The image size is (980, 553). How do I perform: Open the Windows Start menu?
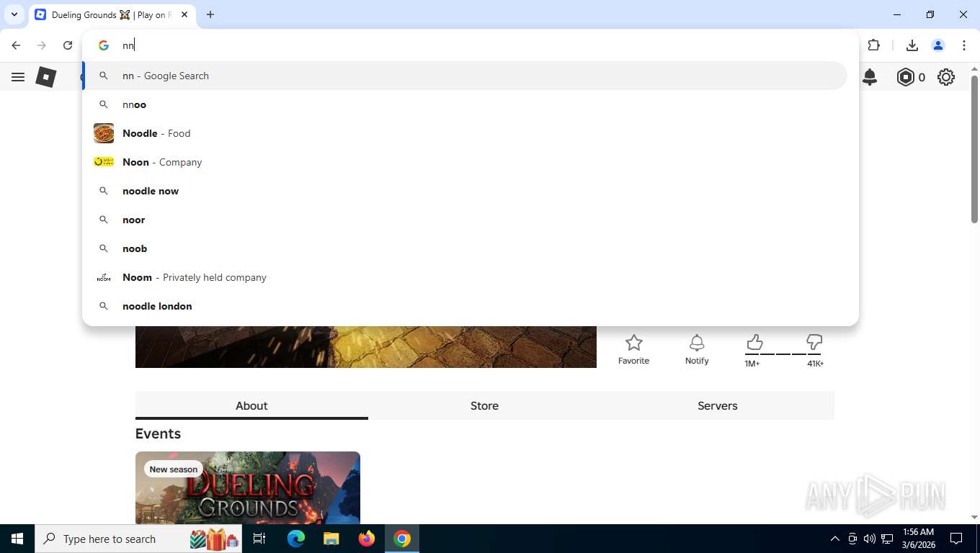click(17, 539)
